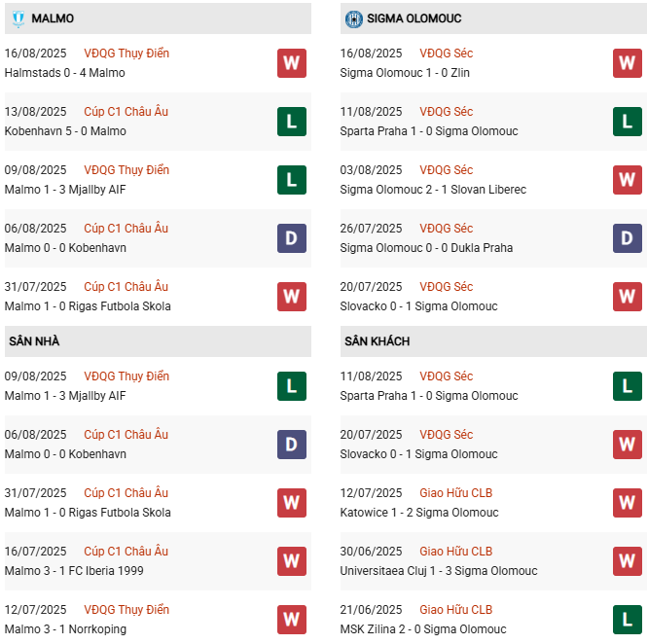This screenshot has height=644, width=648.
Task: Click W badge for Sigma Olomouc vs Slovan Liberec
Action: (627, 180)
